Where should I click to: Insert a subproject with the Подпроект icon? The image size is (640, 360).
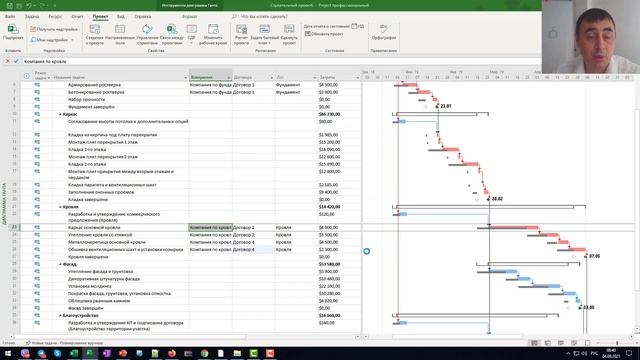(x=13, y=32)
